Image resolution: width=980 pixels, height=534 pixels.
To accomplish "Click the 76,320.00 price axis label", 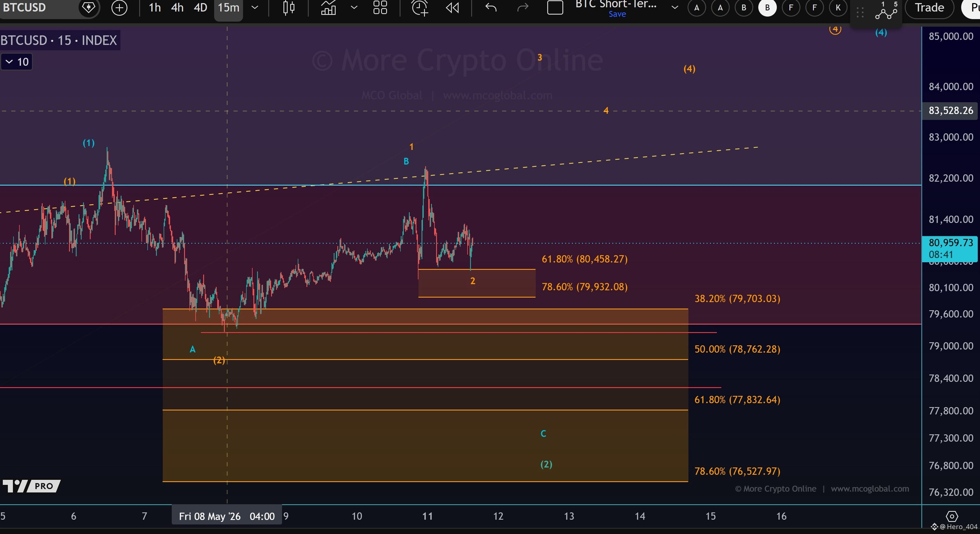I will 951,492.
